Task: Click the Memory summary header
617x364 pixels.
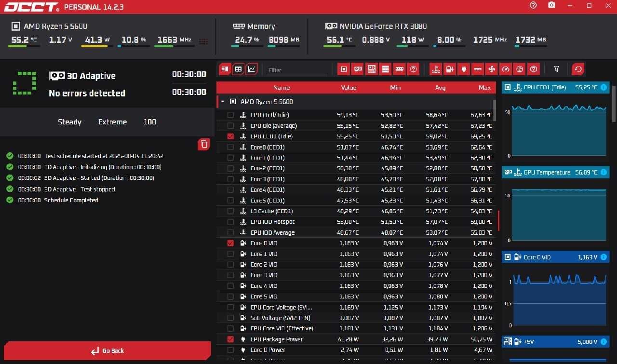Action: tap(254, 26)
